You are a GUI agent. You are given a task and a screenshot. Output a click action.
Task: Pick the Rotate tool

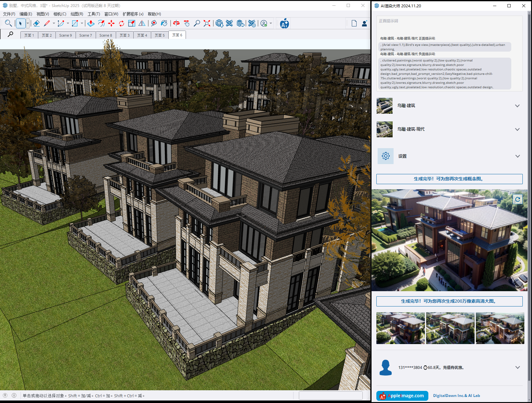tap(122, 23)
